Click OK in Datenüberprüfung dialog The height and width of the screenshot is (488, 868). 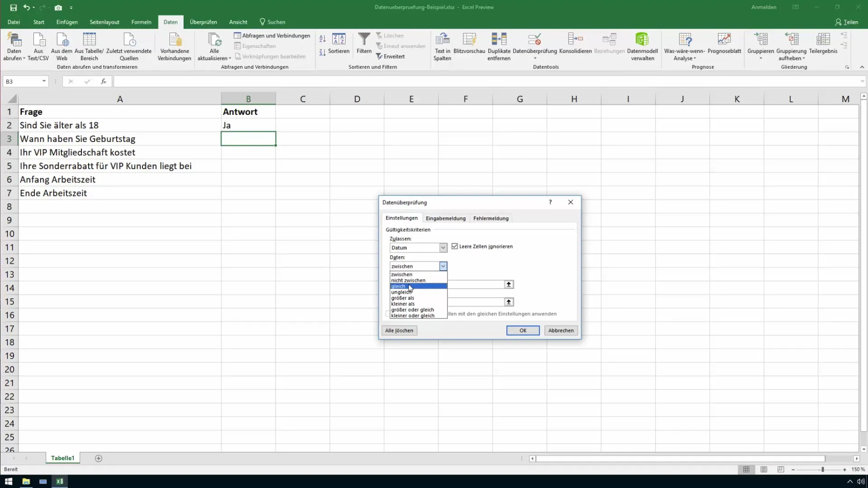point(523,330)
